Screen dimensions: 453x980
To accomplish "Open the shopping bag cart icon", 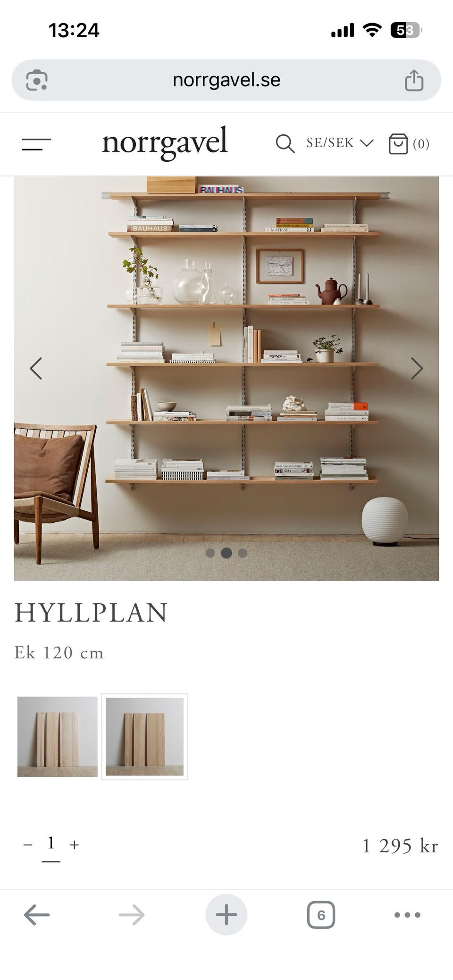I will 398,143.
